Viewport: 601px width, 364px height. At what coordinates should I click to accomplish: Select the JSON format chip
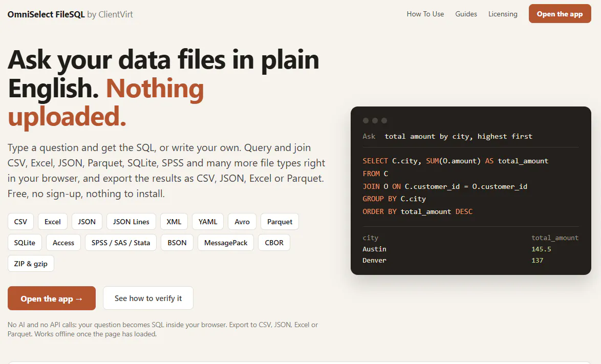(87, 222)
